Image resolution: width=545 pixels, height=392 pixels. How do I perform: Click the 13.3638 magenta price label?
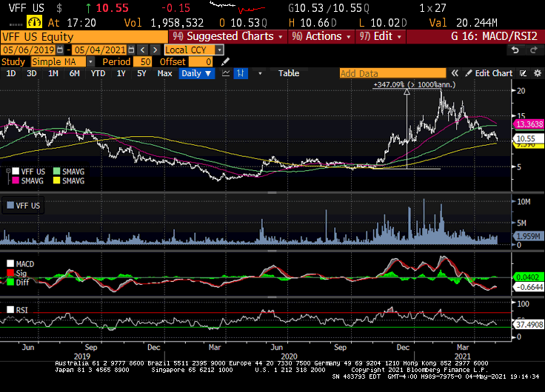pyautogui.click(x=529, y=124)
